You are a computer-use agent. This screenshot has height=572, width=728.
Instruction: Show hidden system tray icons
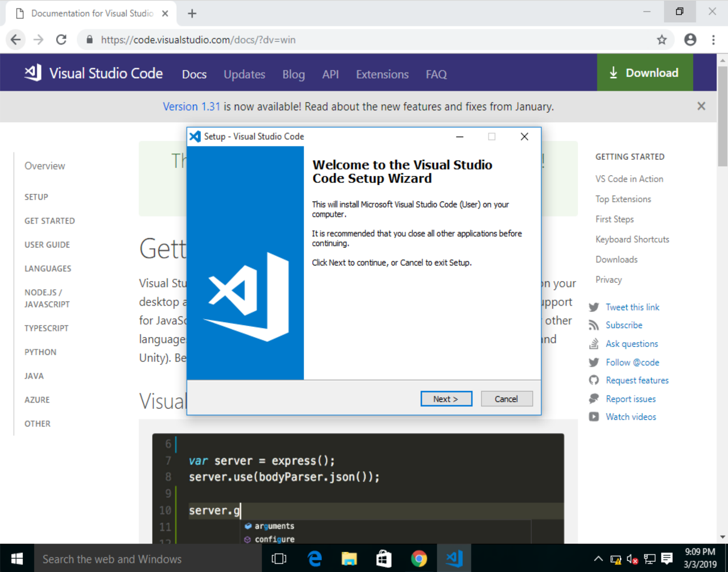(598, 559)
